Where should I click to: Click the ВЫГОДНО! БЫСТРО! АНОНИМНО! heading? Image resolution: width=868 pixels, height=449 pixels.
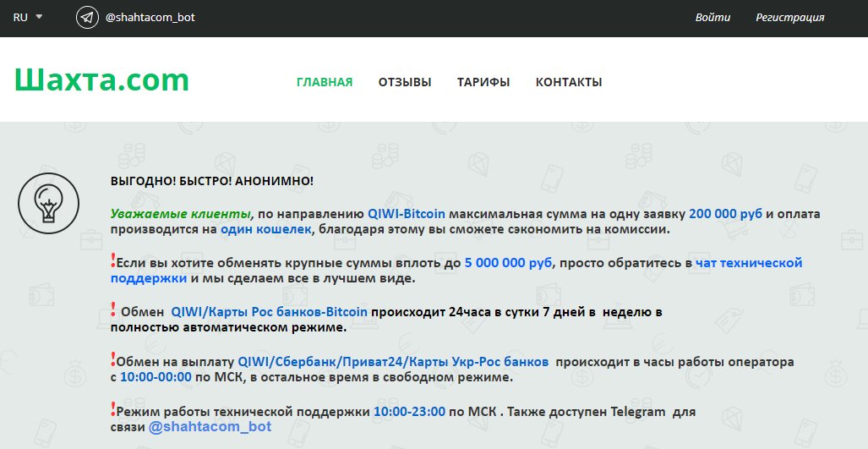(x=212, y=181)
